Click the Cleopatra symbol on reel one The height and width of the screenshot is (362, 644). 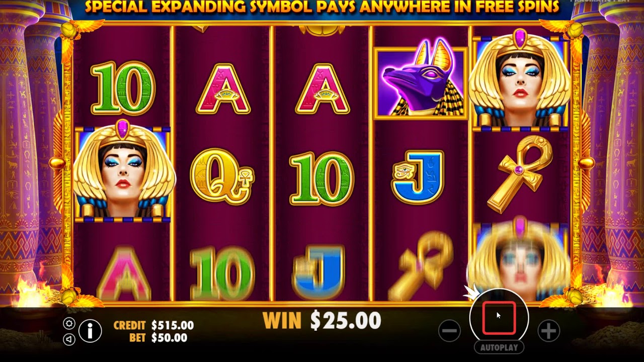[123, 171]
